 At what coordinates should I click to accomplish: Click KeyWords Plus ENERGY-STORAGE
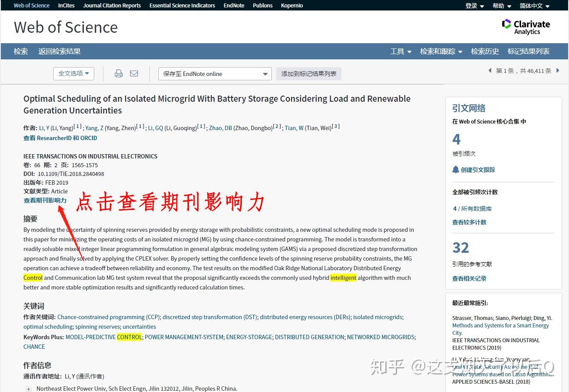pyautogui.click(x=249, y=337)
